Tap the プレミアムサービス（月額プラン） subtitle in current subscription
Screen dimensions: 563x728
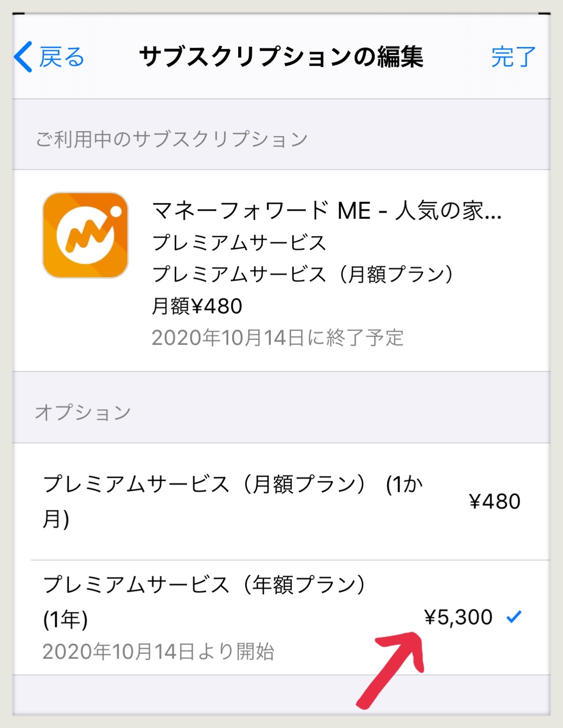pyautogui.click(x=303, y=274)
